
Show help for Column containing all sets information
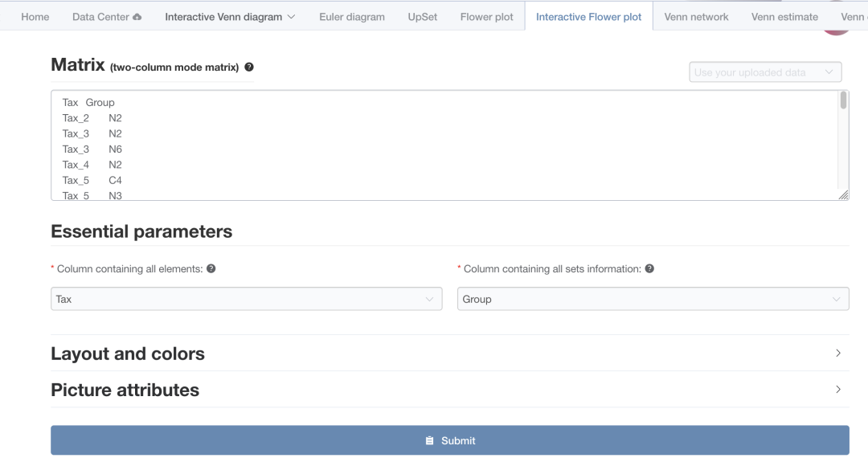click(649, 268)
